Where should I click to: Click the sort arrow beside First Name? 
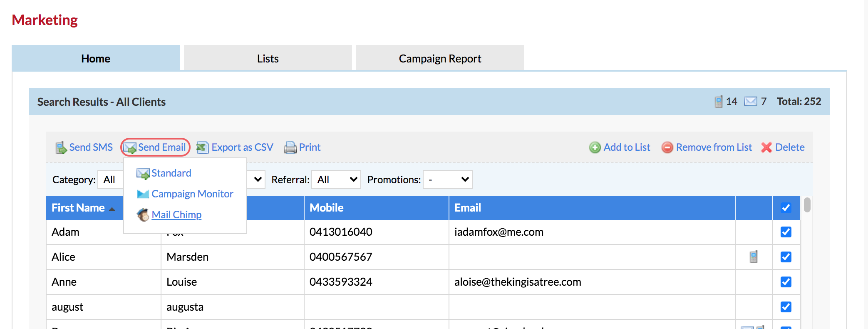112,209
